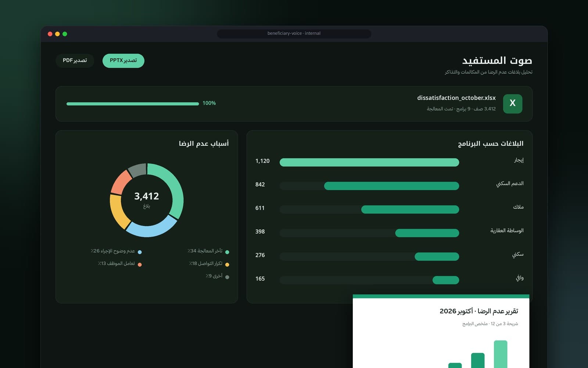588x368 pixels.
Task: Click the heading البلاغات حسب البرنامج
Action: point(490,143)
